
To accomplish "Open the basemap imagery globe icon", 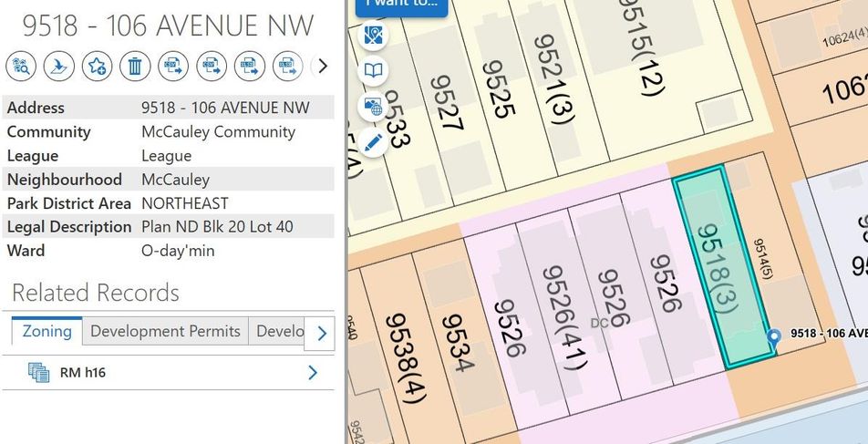I will click(x=373, y=106).
